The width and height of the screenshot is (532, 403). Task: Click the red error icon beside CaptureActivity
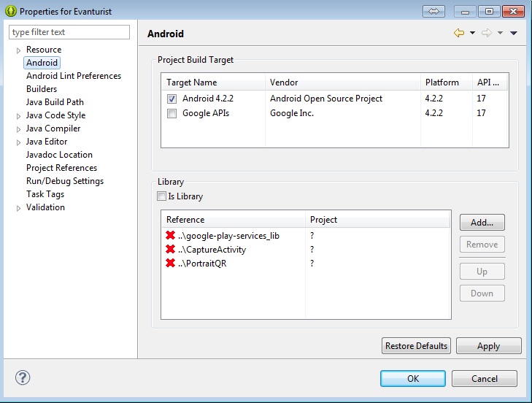(x=170, y=249)
